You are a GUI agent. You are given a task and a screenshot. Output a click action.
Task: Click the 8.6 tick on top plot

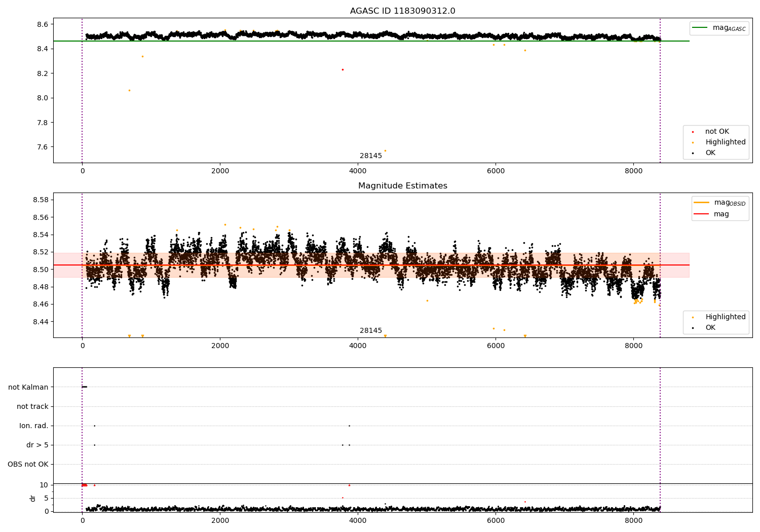pos(43,24)
